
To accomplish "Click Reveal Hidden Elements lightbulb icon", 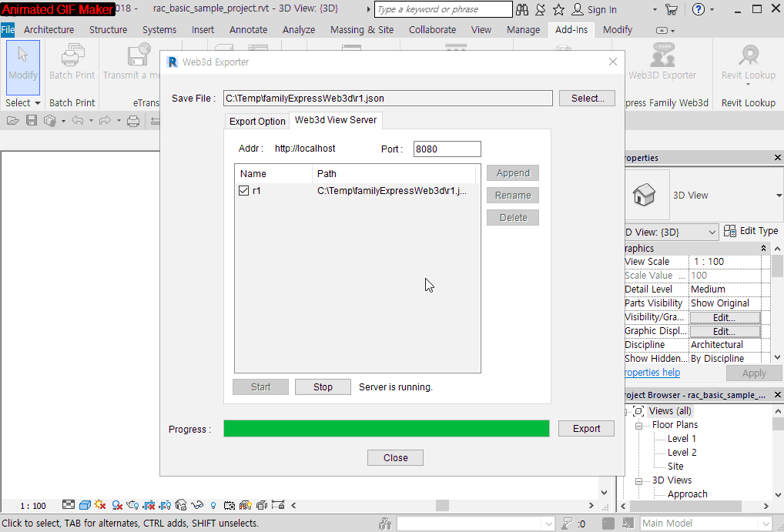I will (x=213, y=506).
